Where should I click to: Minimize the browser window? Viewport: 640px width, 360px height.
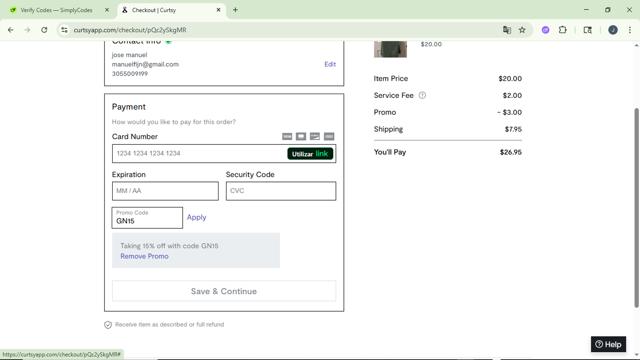[586, 10]
